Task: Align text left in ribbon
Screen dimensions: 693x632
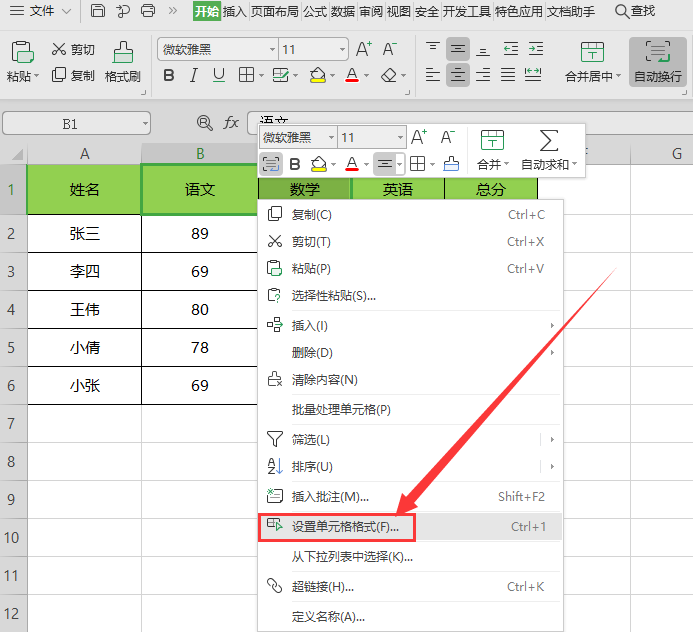Action: coord(432,75)
